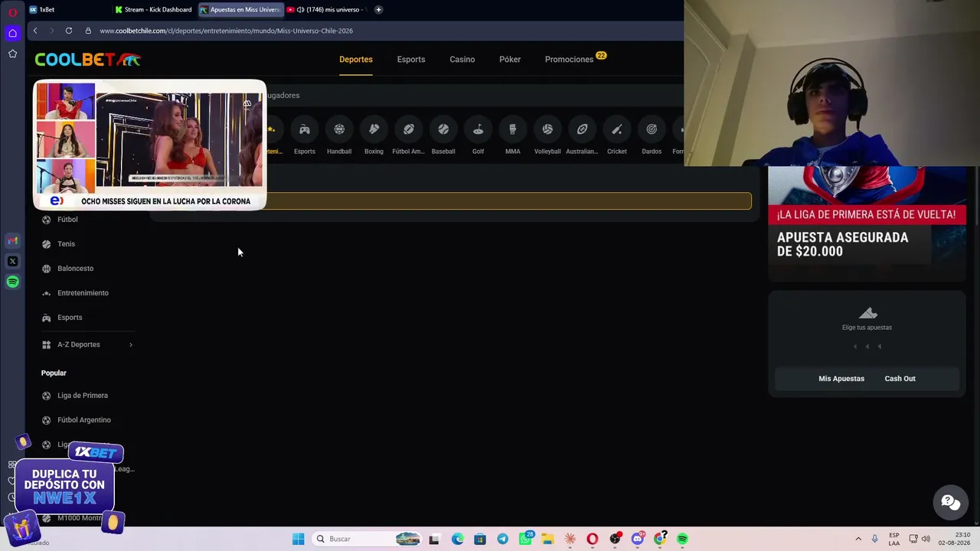Switch to the Cash Out tab
Viewport: 980px width, 551px height.
900,379
